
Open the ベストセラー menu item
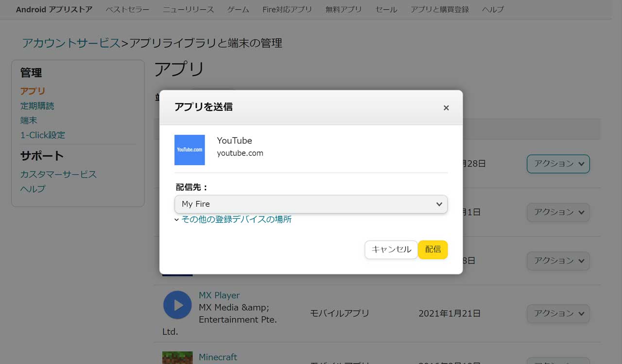[x=127, y=9]
